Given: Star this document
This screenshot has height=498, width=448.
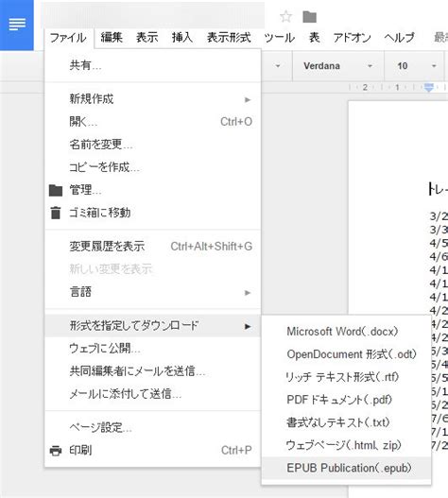Looking at the screenshot, I should (x=285, y=16).
